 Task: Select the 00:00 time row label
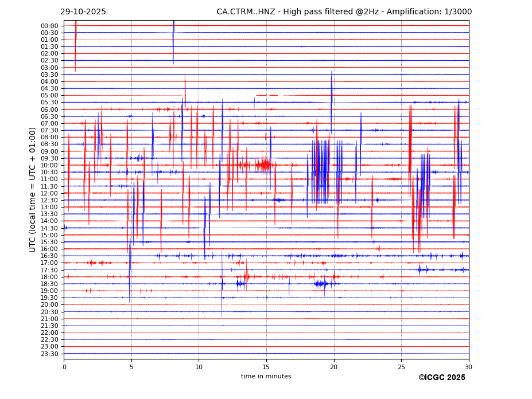(49, 26)
